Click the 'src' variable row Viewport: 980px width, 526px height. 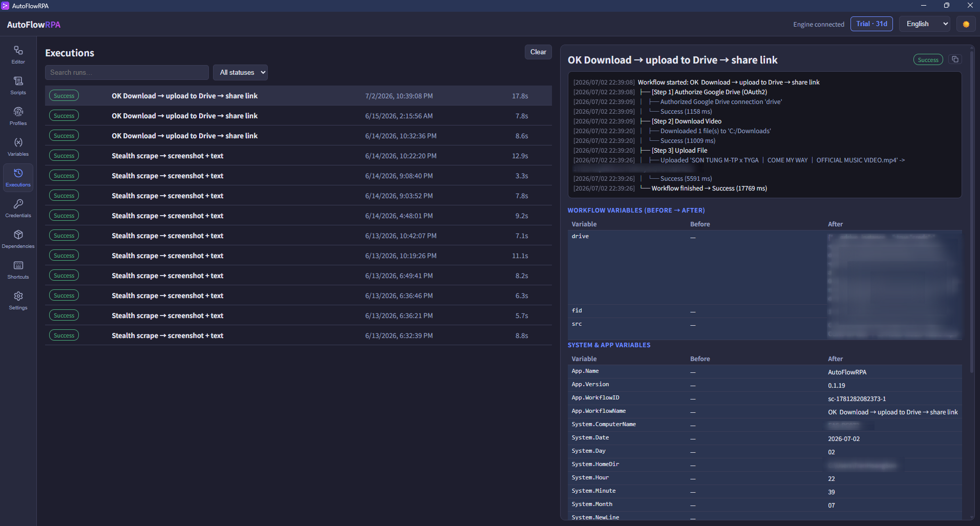pyautogui.click(x=764, y=328)
